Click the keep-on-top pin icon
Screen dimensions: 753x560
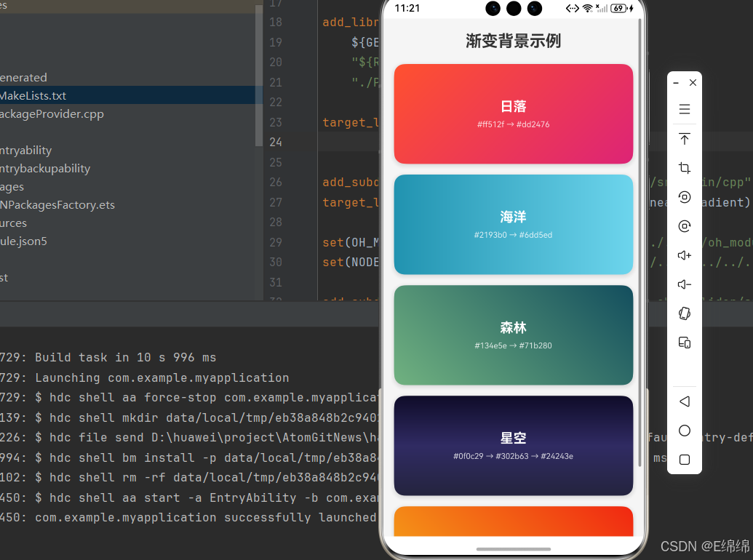click(x=685, y=139)
